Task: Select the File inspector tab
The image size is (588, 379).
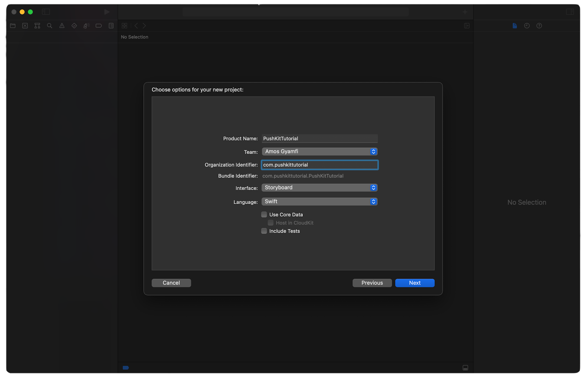Action: (x=514, y=26)
